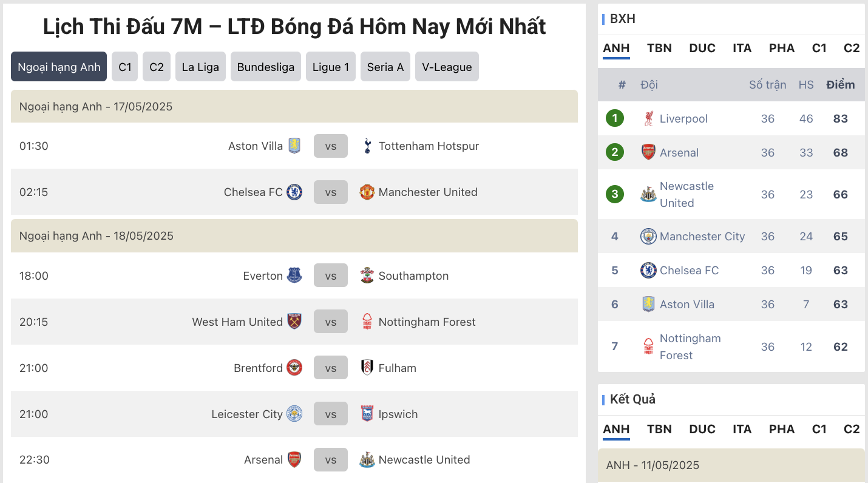Click Liverpool's crest in the standings table
This screenshot has width=868, height=483.
point(649,118)
